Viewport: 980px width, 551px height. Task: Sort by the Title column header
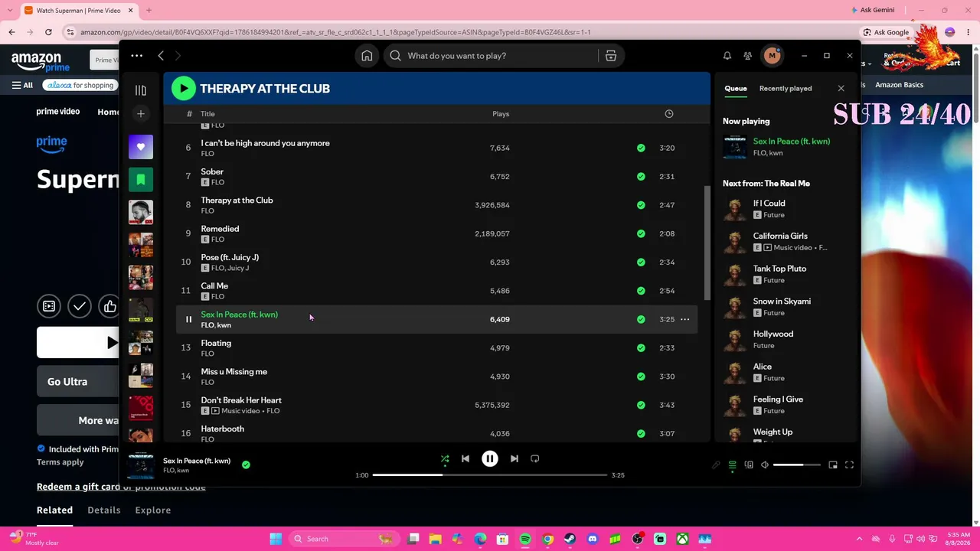(207, 114)
